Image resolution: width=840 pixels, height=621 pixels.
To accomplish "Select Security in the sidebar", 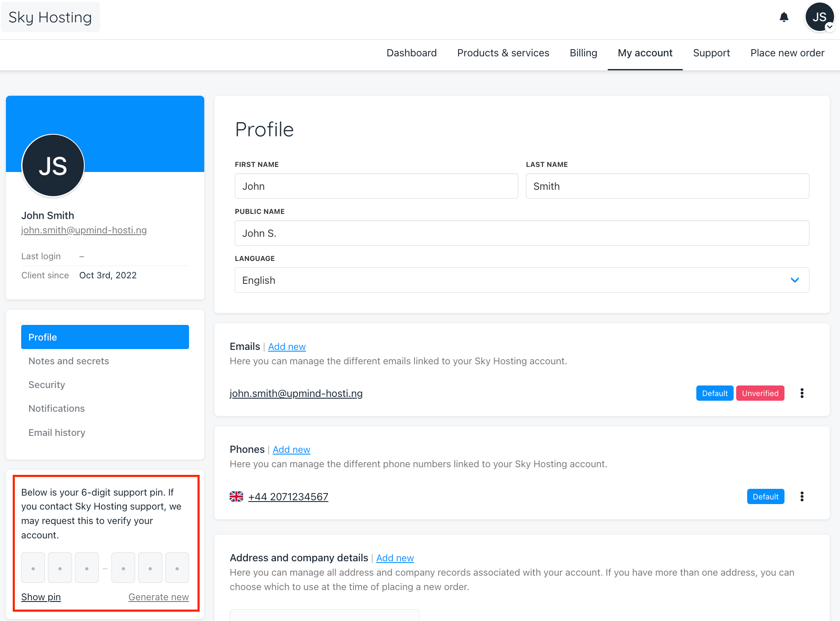I will [47, 385].
